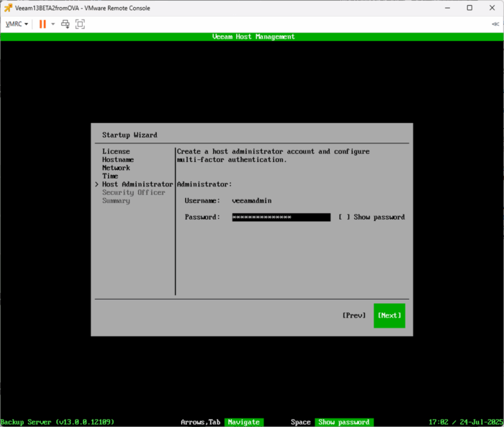Viewport: 504px width, 427px height.
Task: Select the Hostname wizard step
Action: [118, 160]
